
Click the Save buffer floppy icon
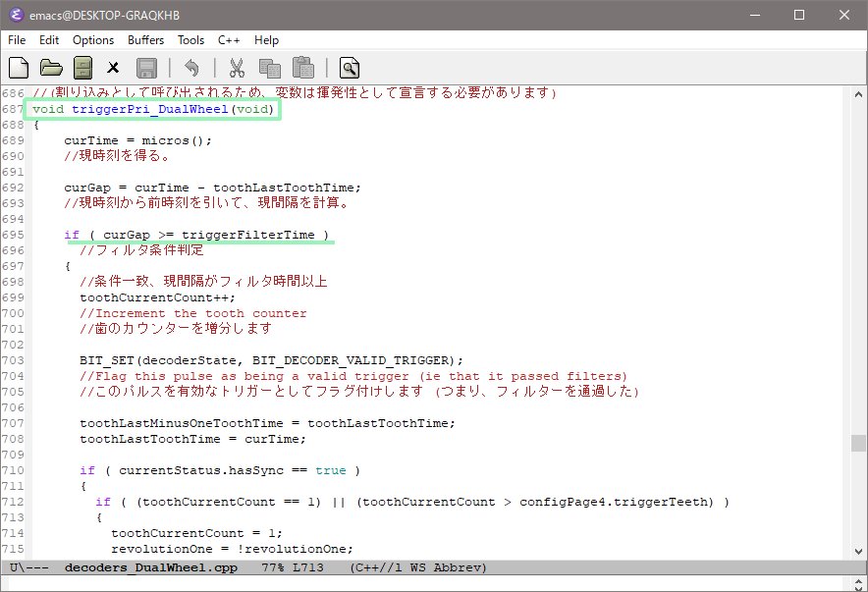click(x=146, y=68)
